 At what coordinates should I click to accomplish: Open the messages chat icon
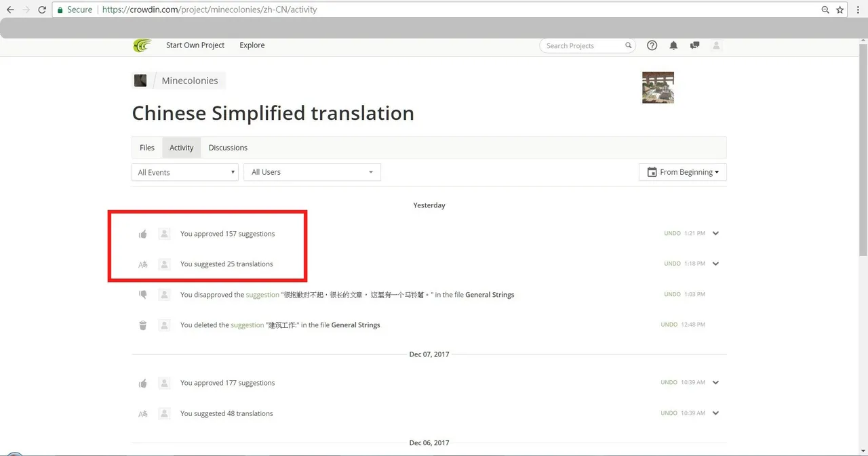pyautogui.click(x=694, y=45)
